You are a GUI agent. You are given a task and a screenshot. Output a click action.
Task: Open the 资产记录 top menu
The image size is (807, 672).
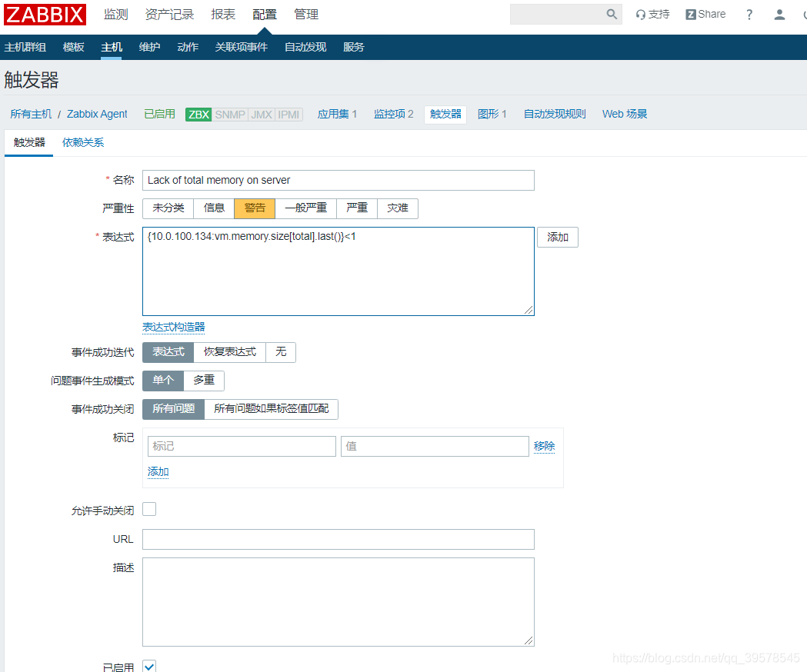pyautogui.click(x=169, y=15)
